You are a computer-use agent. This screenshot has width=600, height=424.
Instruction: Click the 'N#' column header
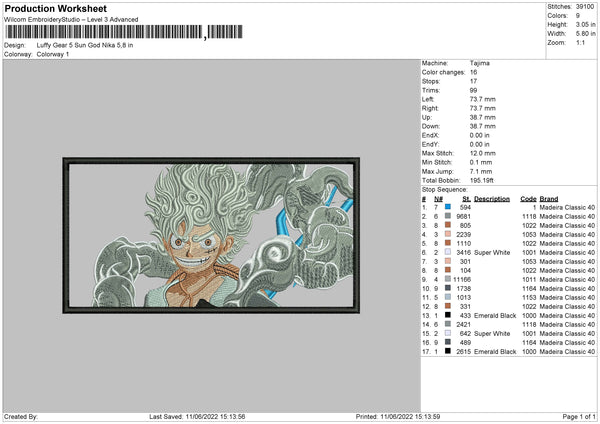[x=438, y=199]
